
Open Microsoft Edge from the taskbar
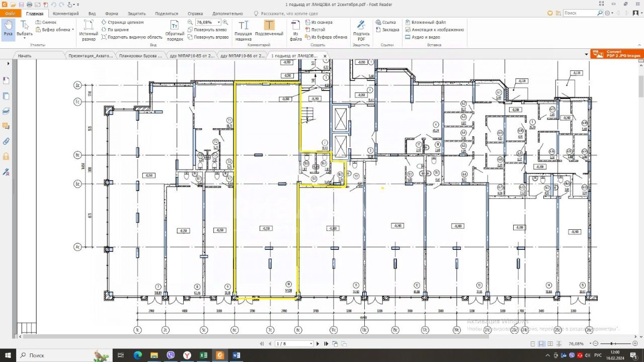tap(137, 355)
